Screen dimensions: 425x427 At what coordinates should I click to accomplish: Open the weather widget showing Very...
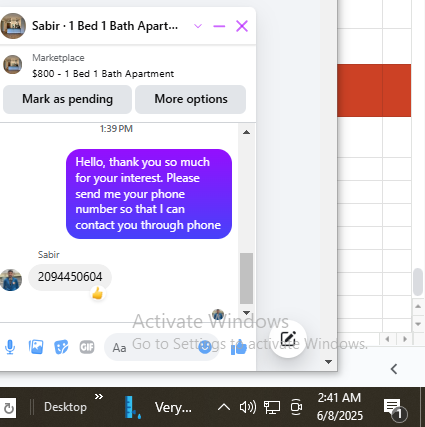pyautogui.click(x=159, y=407)
